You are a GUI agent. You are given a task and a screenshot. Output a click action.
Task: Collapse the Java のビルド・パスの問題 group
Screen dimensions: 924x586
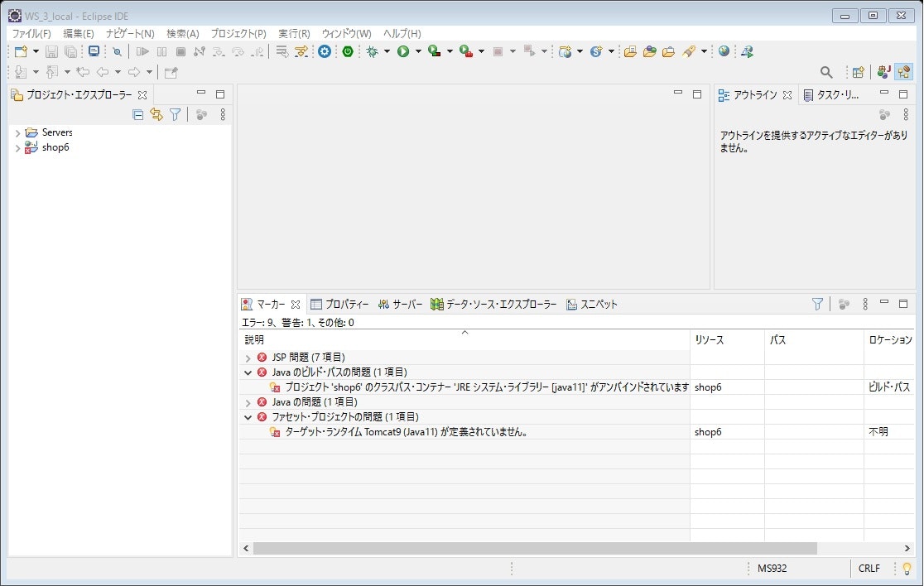(248, 372)
